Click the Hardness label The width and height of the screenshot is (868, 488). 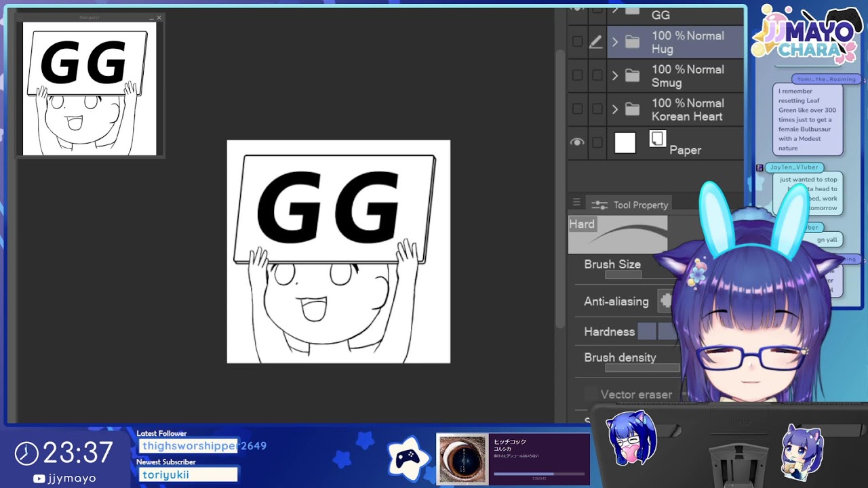(x=610, y=331)
